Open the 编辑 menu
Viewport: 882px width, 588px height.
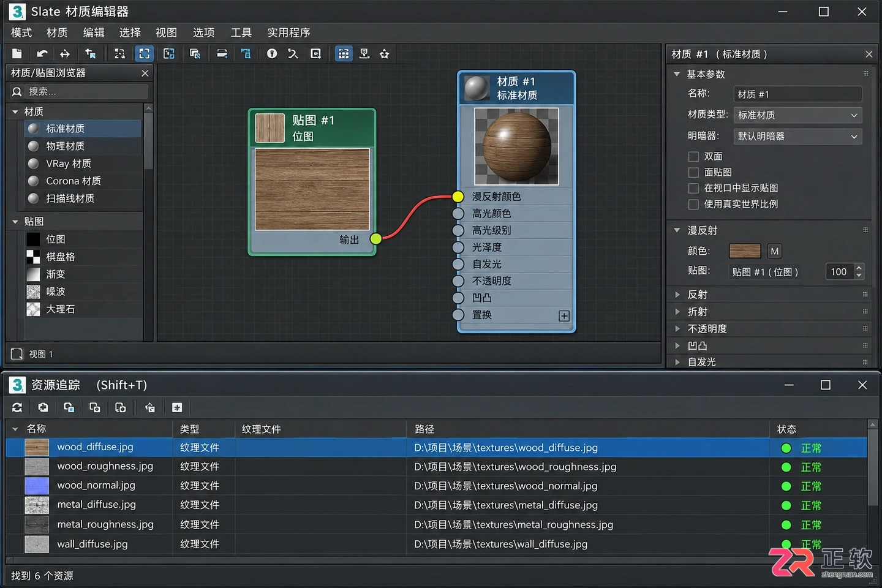(x=94, y=32)
